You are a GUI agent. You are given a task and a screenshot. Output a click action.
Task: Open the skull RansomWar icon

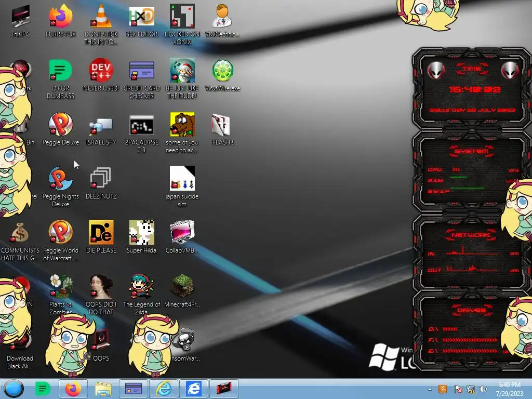(185, 344)
